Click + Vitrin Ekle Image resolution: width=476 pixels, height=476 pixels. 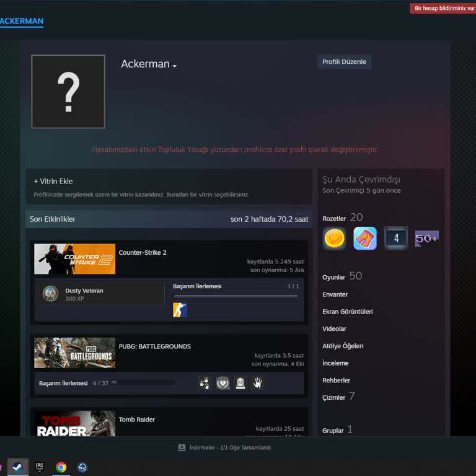[x=53, y=181]
